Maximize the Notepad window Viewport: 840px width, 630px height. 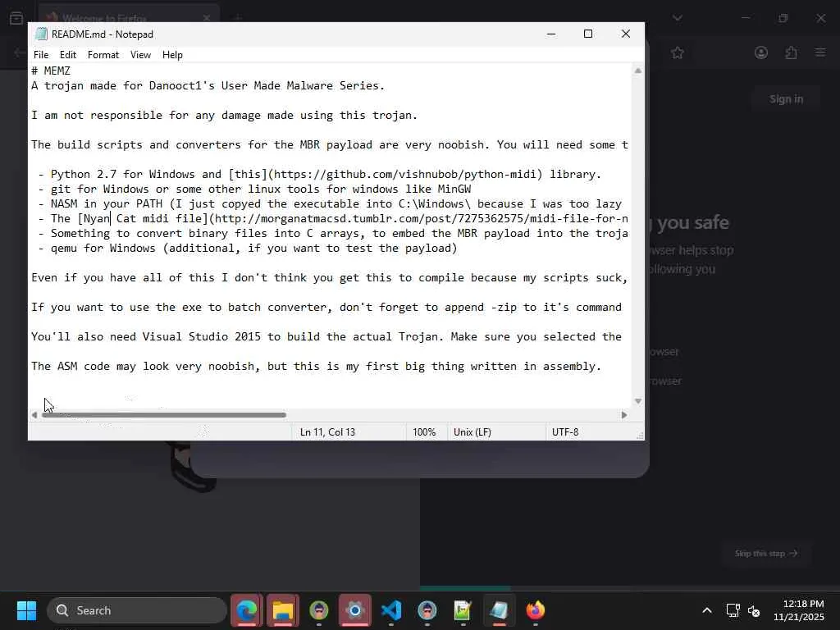587,34
